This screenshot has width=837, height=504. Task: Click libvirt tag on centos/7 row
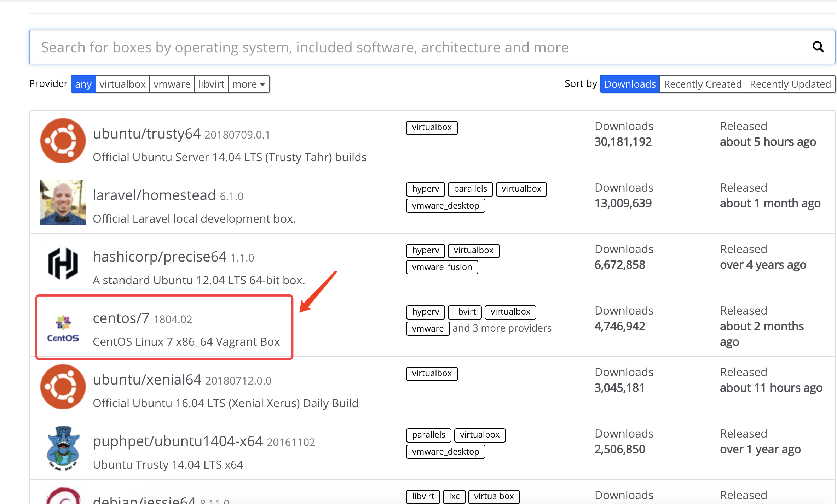pos(465,312)
